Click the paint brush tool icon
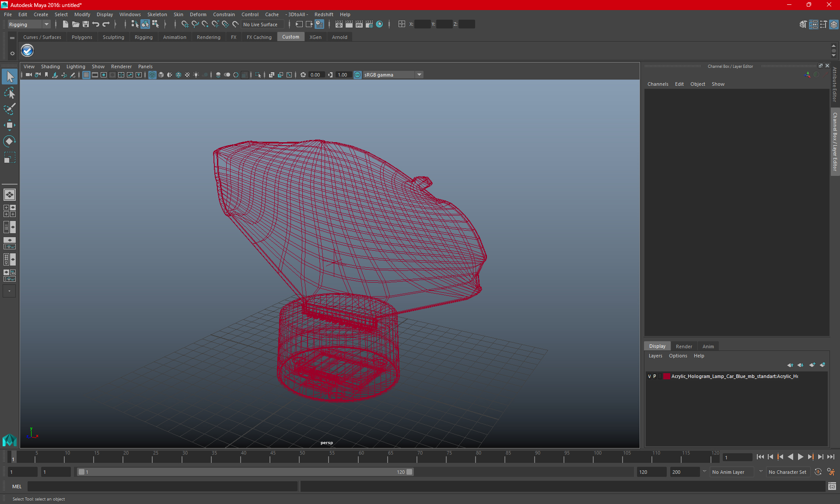The image size is (840, 504). tap(9, 108)
